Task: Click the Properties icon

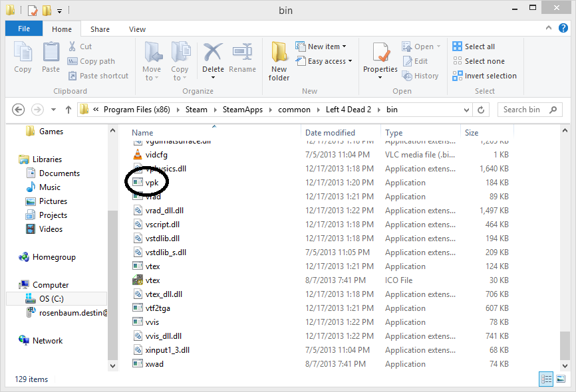Action: click(x=380, y=52)
